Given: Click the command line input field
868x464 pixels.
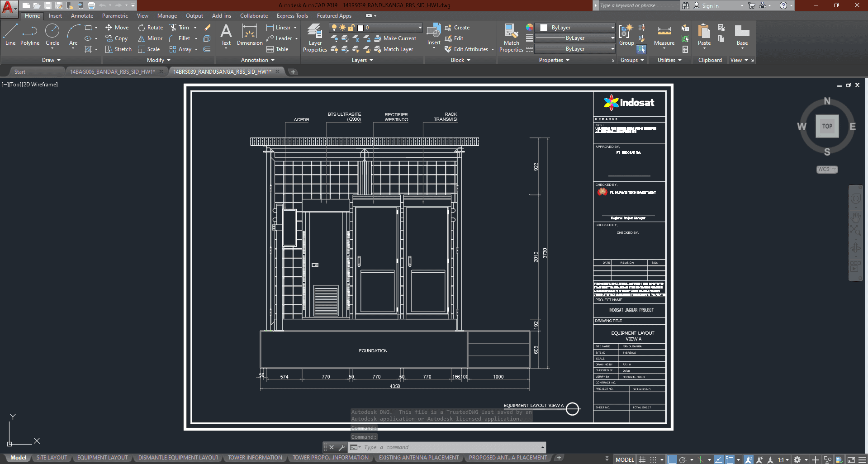Looking at the screenshot, I should [452, 447].
